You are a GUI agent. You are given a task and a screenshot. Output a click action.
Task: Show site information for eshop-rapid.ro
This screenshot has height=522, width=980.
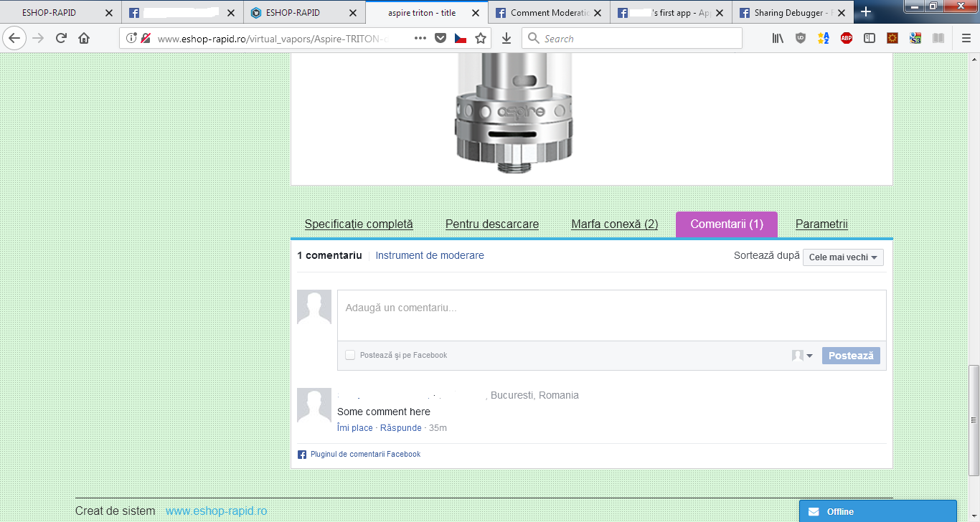pos(131,38)
